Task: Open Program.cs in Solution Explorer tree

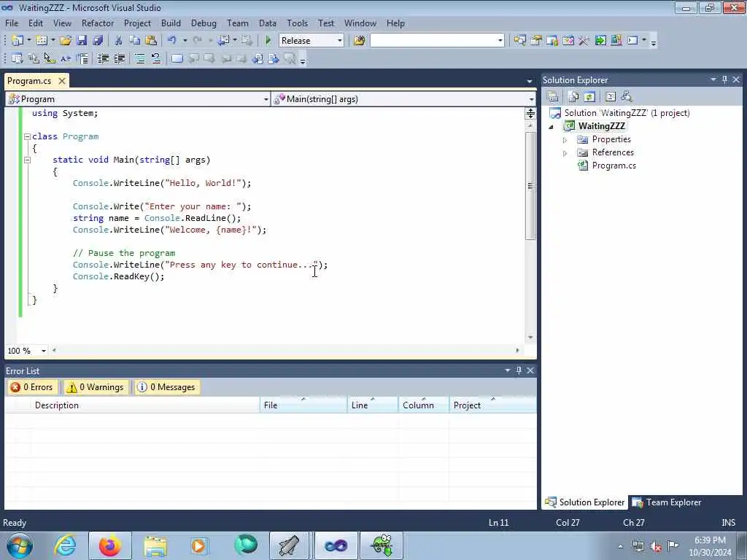Action: point(614,166)
